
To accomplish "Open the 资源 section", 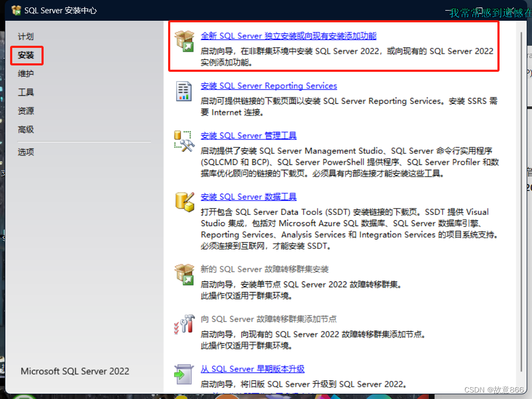I will pos(26,111).
